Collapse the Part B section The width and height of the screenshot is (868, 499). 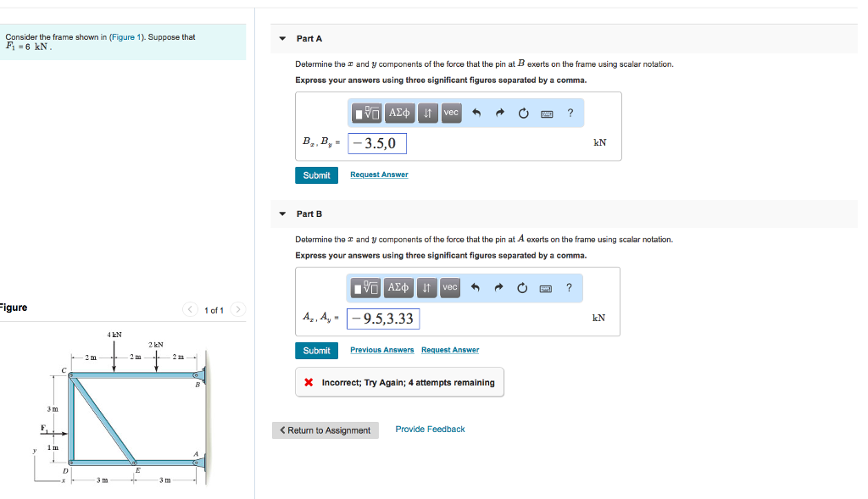(x=281, y=213)
